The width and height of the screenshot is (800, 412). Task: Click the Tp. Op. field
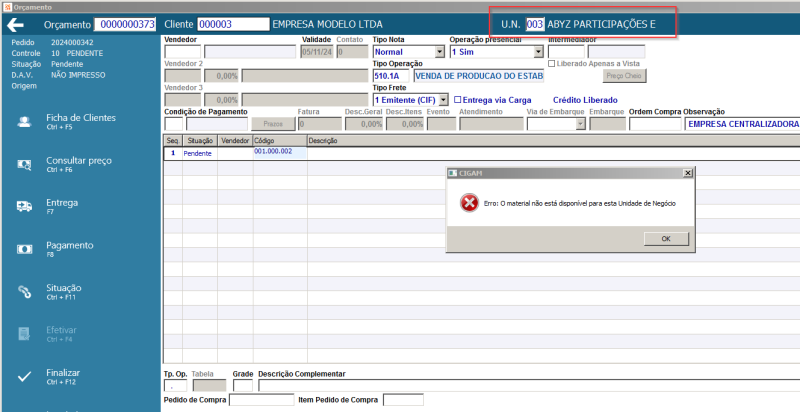click(175, 385)
